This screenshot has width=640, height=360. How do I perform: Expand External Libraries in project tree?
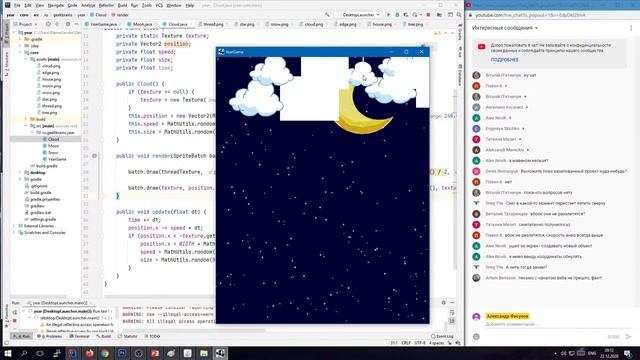point(14,226)
